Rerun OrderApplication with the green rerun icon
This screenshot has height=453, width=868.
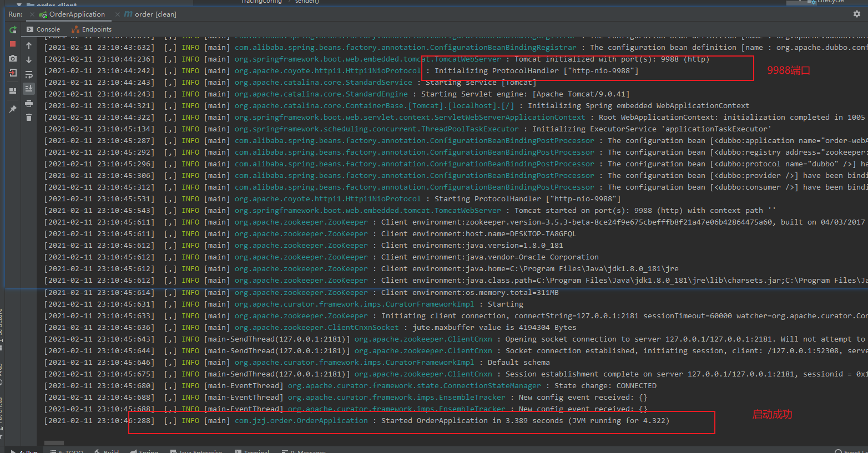13,29
